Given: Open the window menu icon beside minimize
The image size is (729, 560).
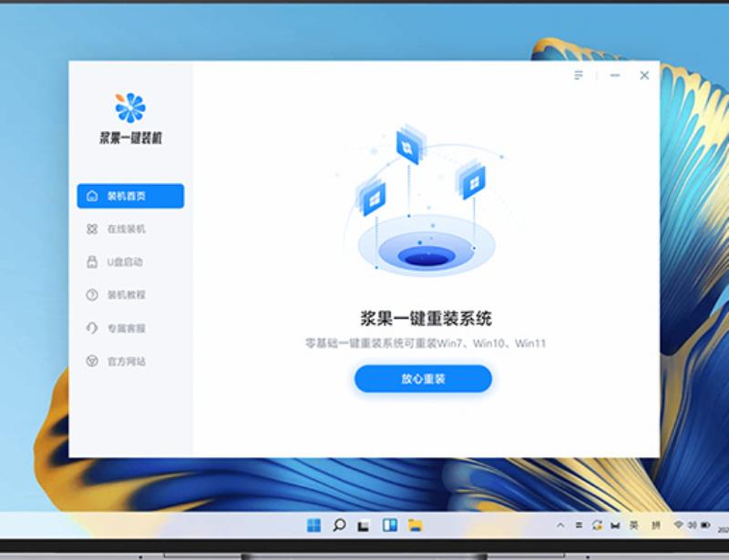Looking at the screenshot, I should click(x=579, y=76).
